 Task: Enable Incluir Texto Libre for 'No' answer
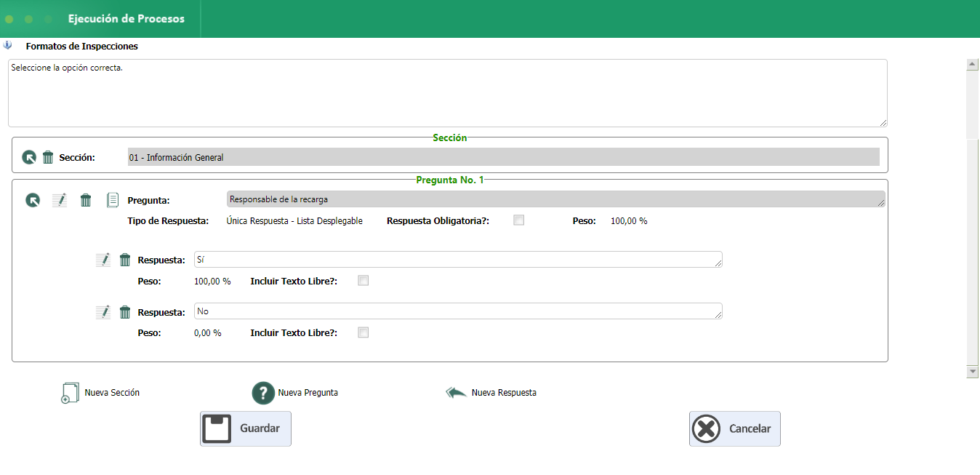point(364,332)
